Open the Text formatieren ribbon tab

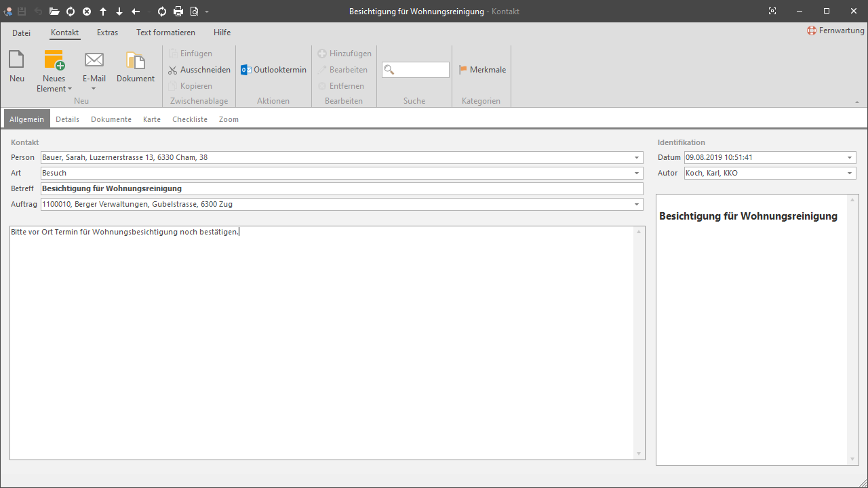(165, 33)
